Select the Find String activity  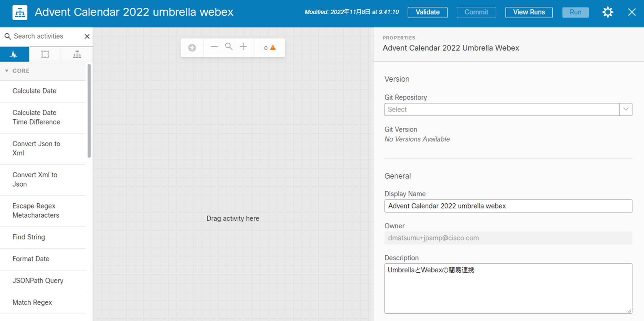(x=43, y=237)
